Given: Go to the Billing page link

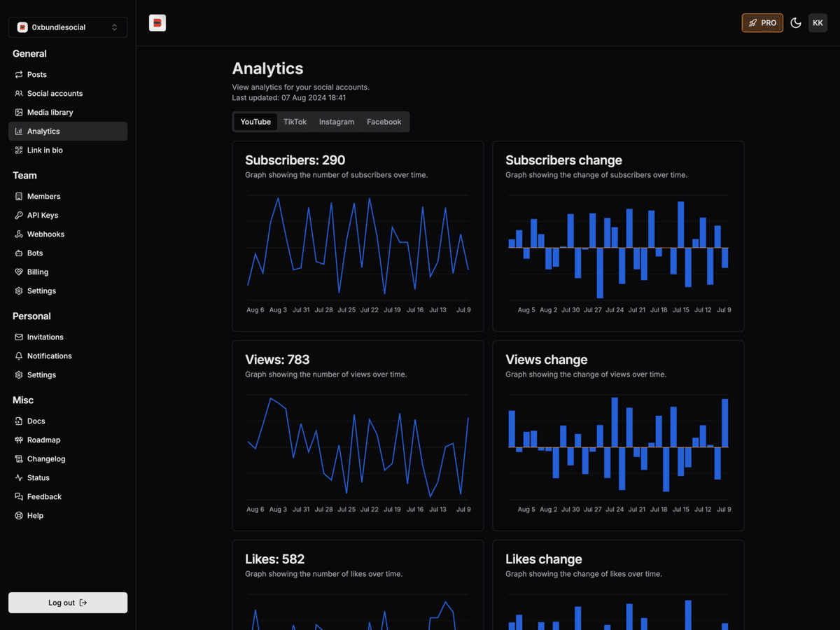Looking at the screenshot, I should click(68, 272).
